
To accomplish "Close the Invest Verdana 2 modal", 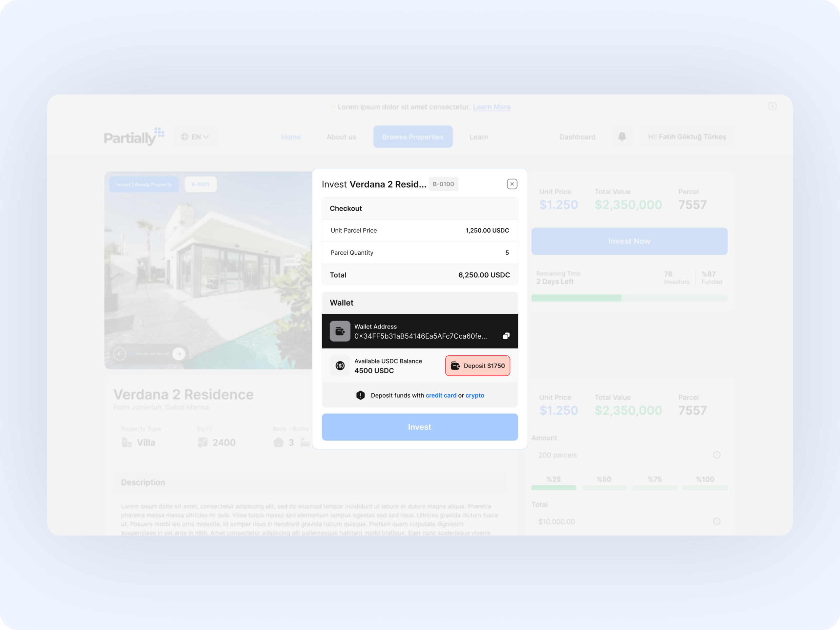I will (512, 184).
